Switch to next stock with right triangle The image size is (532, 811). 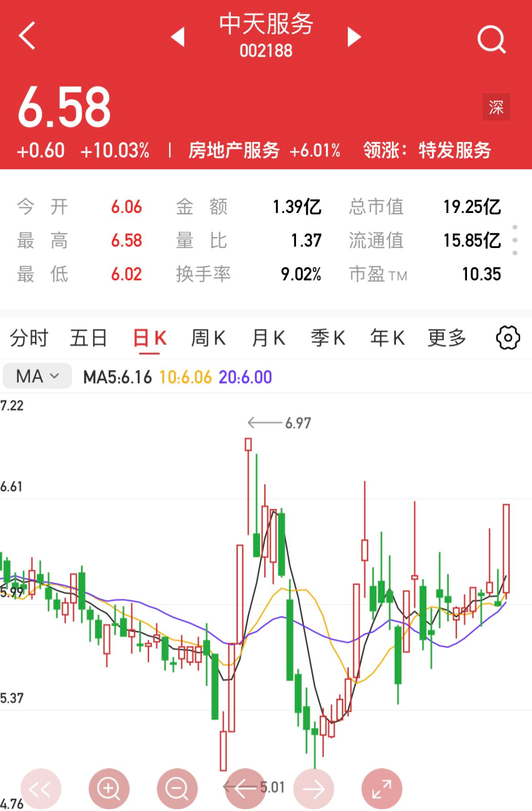point(354,37)
